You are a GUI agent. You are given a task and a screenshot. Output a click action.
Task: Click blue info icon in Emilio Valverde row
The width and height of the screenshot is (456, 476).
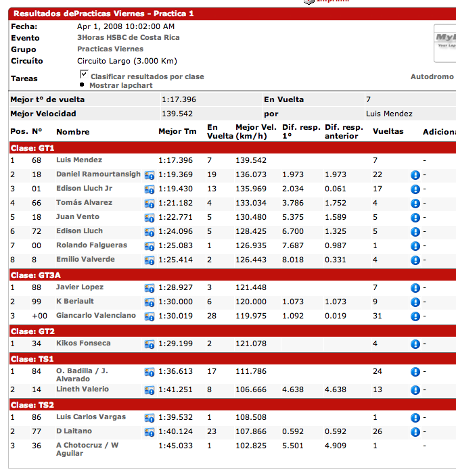tap(415, 260)
